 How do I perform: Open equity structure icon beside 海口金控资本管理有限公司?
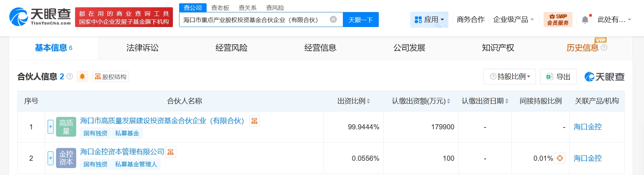click(x=171, y=152)
